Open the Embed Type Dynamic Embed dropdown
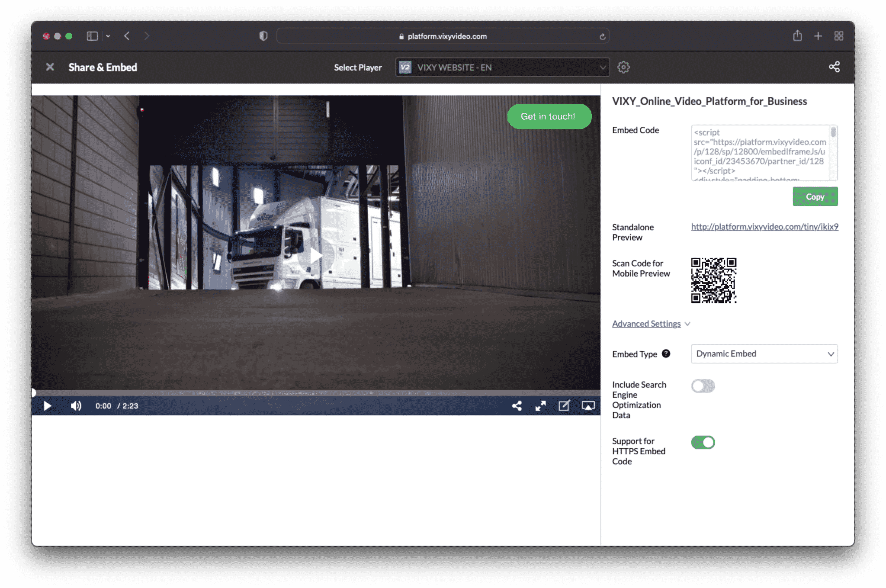Image resolution: width=886 pixels, height=588 pixels. (x=764, y=354)
